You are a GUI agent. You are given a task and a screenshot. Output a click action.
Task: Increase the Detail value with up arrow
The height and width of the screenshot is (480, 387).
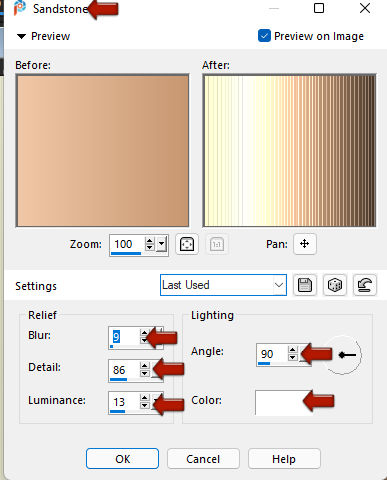144,366
